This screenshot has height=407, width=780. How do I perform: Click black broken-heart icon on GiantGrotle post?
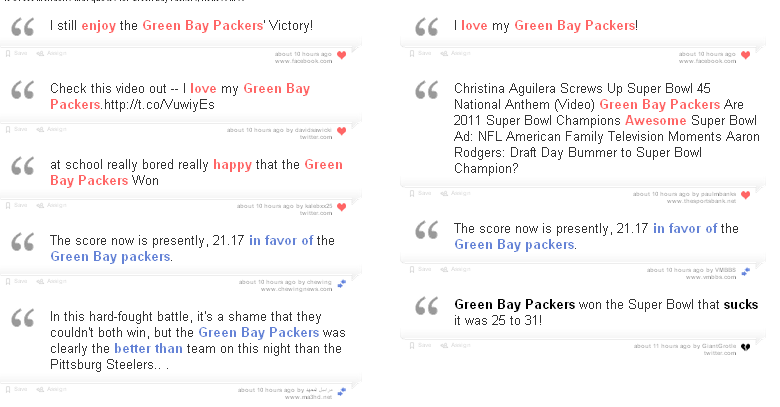(x=744, y=347)
